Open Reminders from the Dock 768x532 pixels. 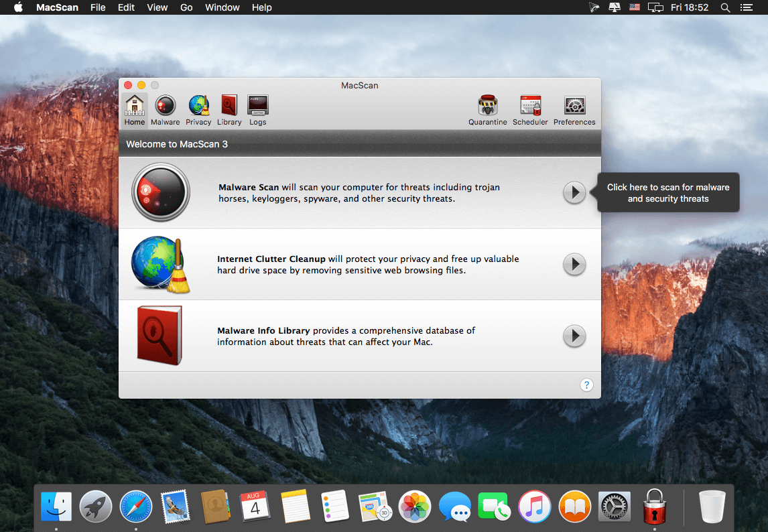click(335, 507)
